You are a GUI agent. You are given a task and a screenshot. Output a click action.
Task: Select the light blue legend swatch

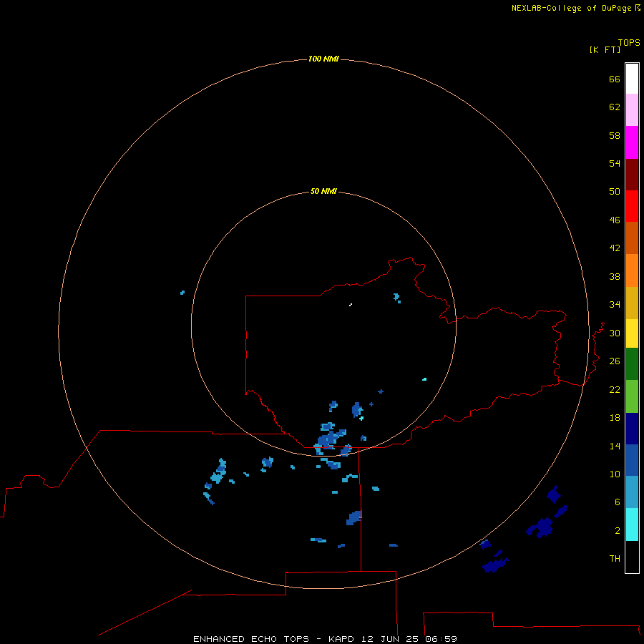pos(632,492)
